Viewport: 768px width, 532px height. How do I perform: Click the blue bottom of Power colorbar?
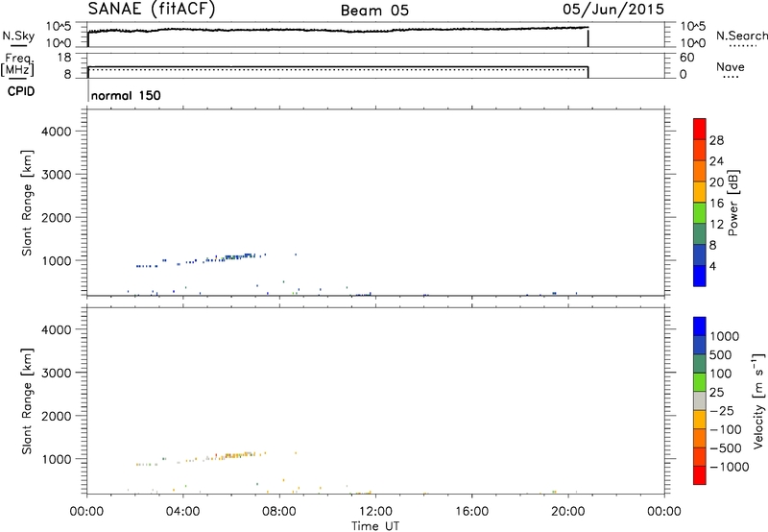(700, 276)
